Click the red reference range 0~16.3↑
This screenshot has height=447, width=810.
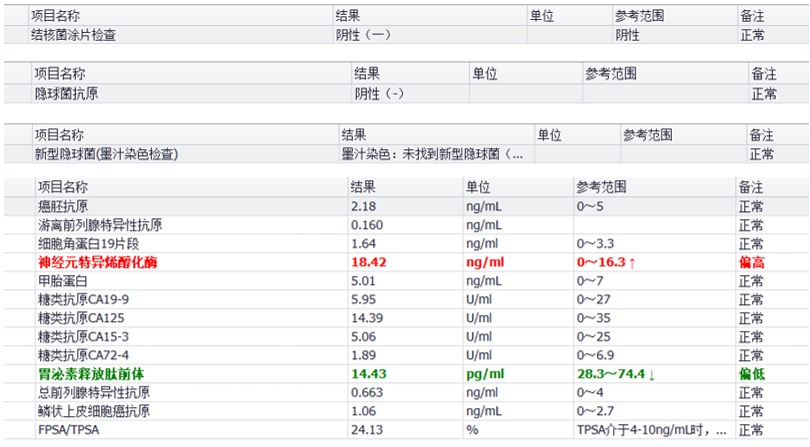point(606,263)
